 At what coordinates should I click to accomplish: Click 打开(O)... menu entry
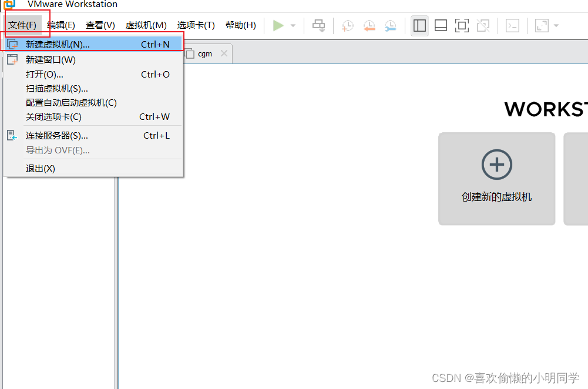[93, 74]
